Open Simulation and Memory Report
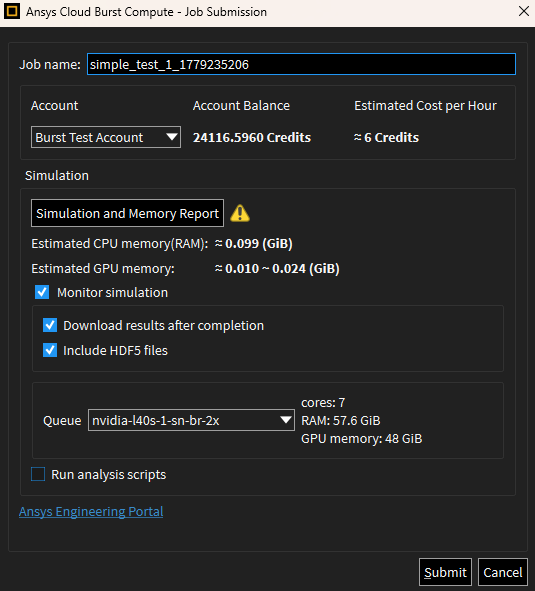This screenshot has width=535, height=591. 127,213
